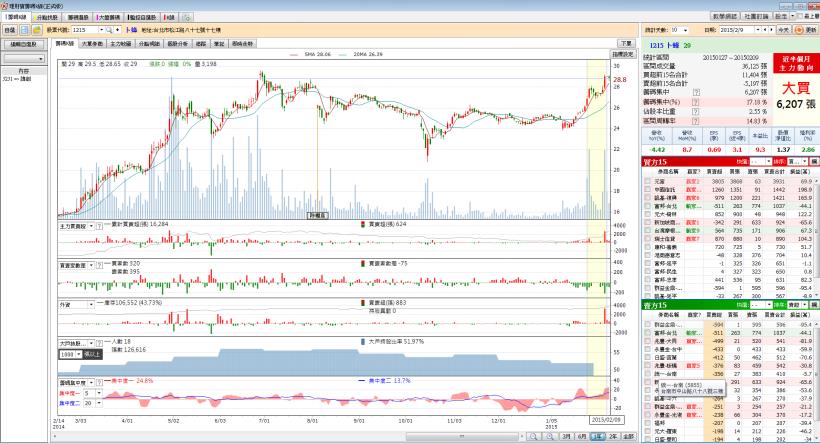Check the first row checkbox in 賣方15 list
This screenshot has width=820, height=444.
point(647,325)
